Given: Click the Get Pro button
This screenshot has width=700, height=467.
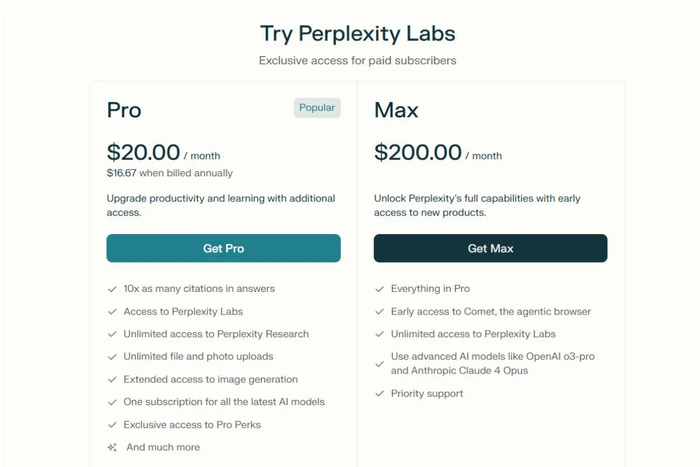Looking at the screenshot, I should pos(223,248).
